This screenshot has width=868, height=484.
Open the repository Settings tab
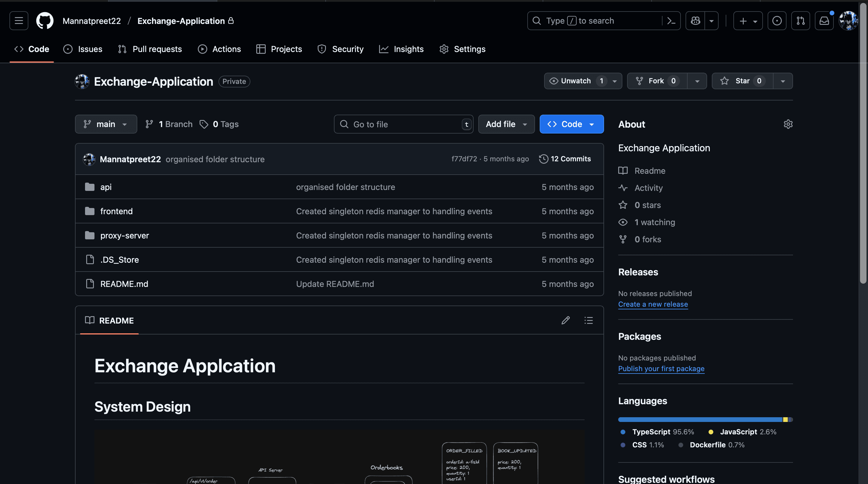point(463,49)
